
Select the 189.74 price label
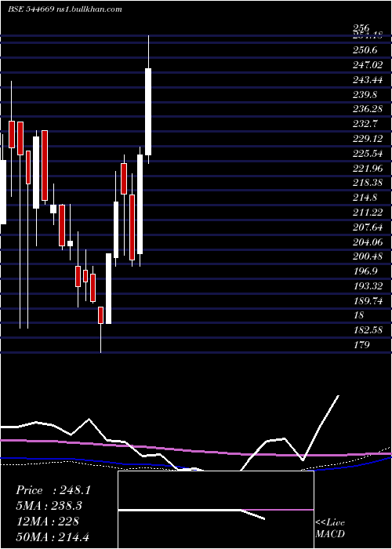point(368,301)
